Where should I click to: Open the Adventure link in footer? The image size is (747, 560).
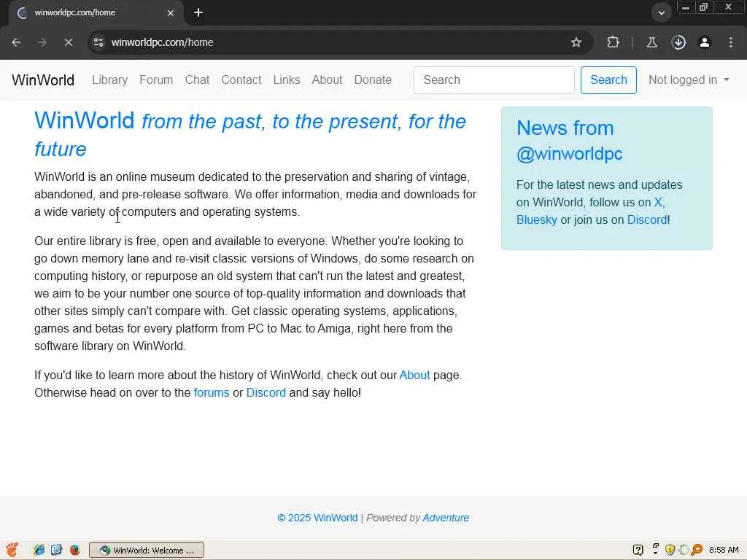tap(446, 518)
